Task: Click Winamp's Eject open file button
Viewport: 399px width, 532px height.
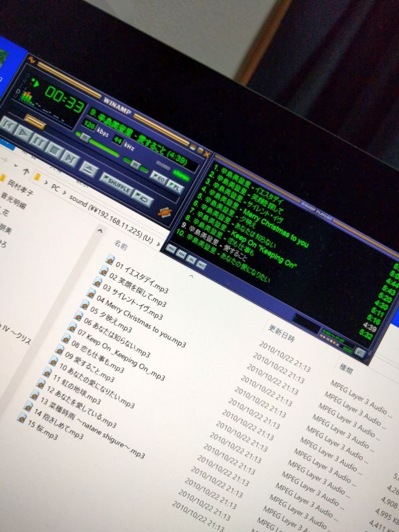Action: tap(88, 170)
